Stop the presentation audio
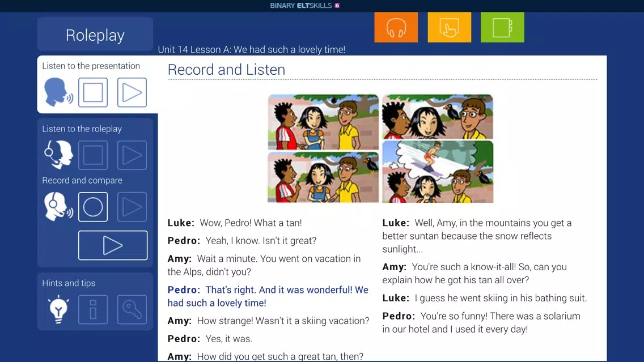Screen dimensions: 644x362 pos(93,92)
